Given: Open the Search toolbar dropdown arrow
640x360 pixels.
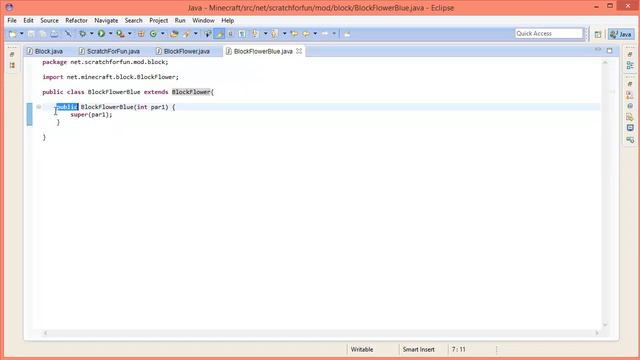Looking at the screenshot, I should tap(196, 34).
